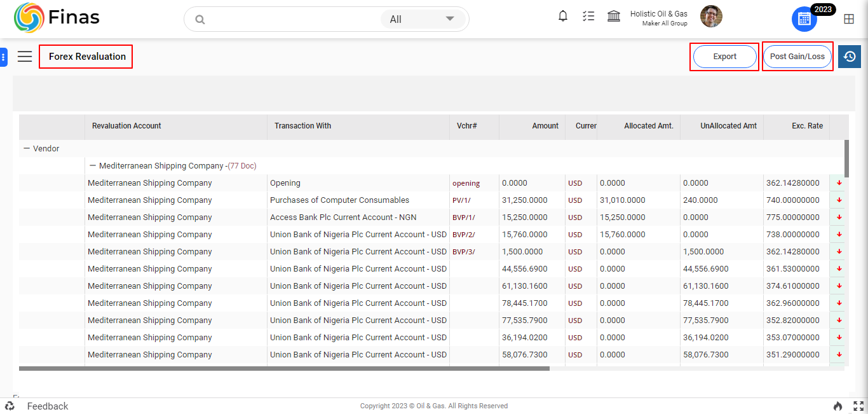Screen dimensions: 868x414
Task: Click red arrow on BVP/3/ row
Action: 839,252
